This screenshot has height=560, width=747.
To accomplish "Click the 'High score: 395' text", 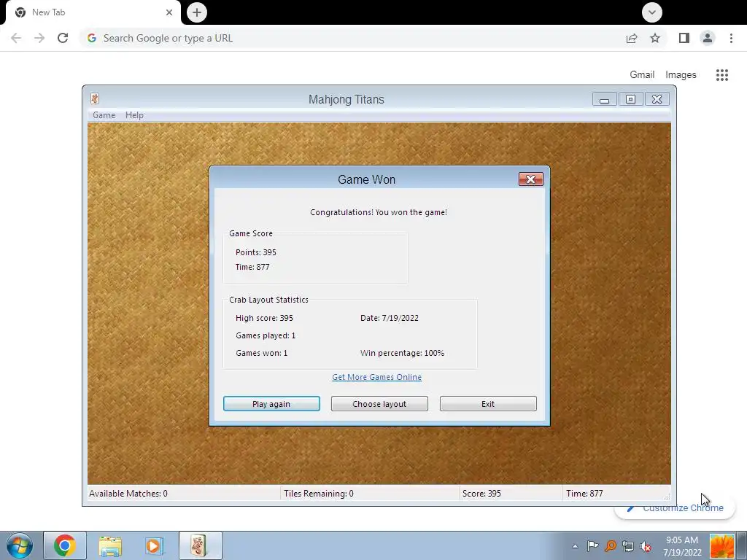I will [x=264, y=318].
